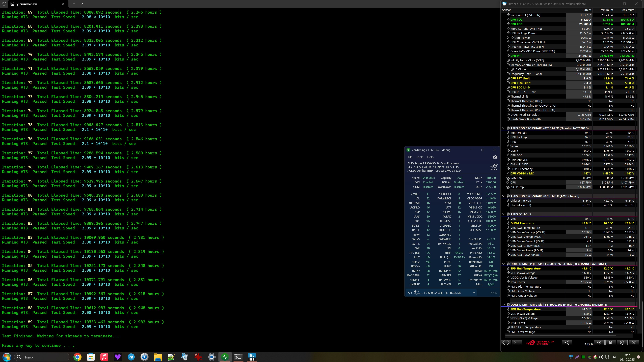This screenshot has width=644, height=362.
Task: Collapse the DDR5 DIMM [#3] section
Action: coord(503,305)
